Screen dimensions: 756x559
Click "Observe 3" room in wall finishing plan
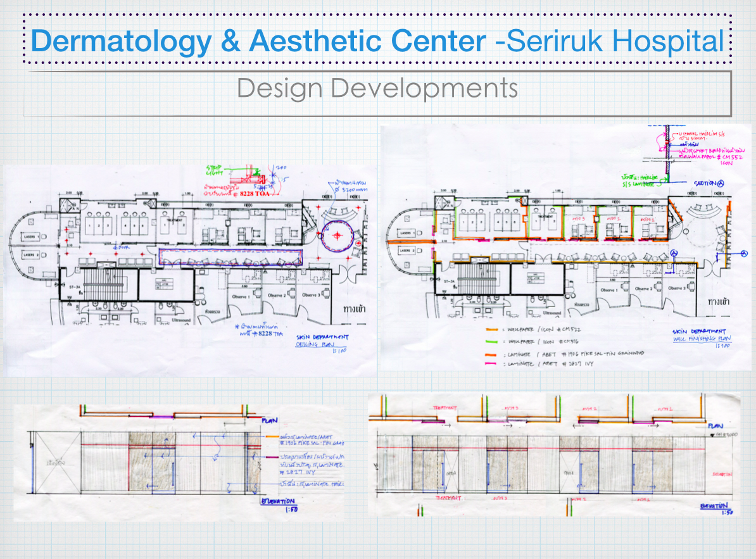[679, 289]
